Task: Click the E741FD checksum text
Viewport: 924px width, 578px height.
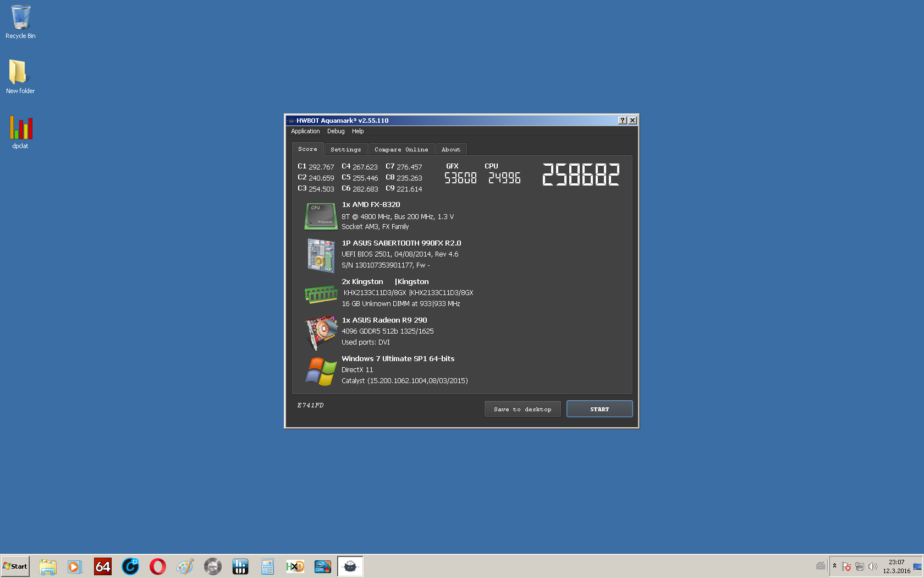Action: click(311, 405)
